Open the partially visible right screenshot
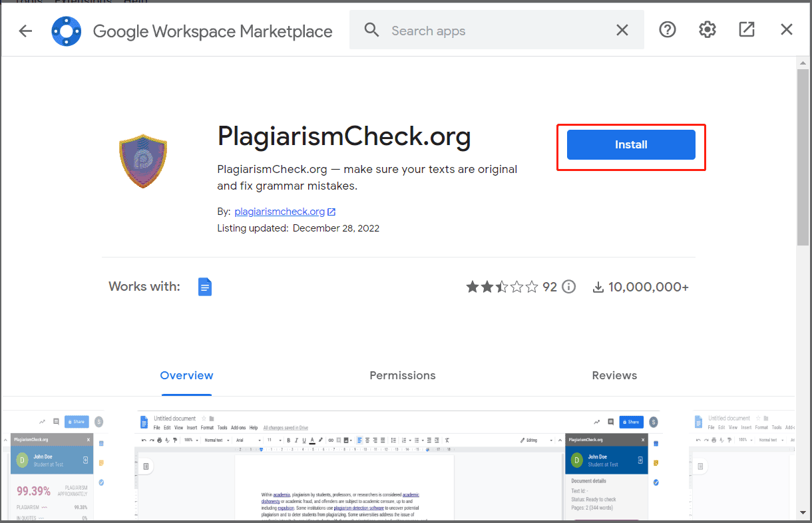Image resolution: width=812 pixels, height=523 pixels. point(743,466)
